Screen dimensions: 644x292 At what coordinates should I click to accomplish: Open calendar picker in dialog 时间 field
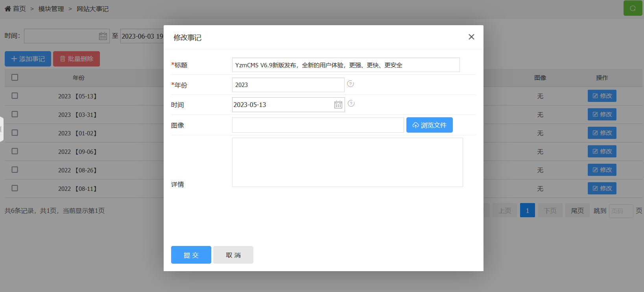point(338,105)
